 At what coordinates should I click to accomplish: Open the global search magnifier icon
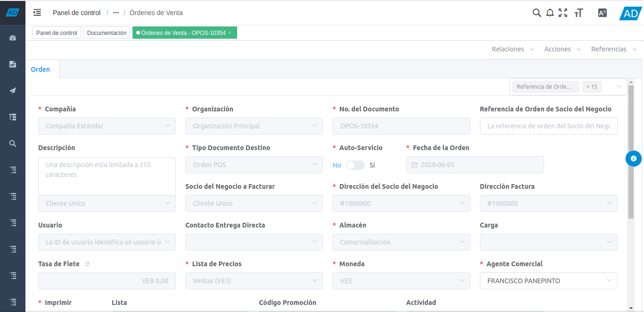point(537,13)
